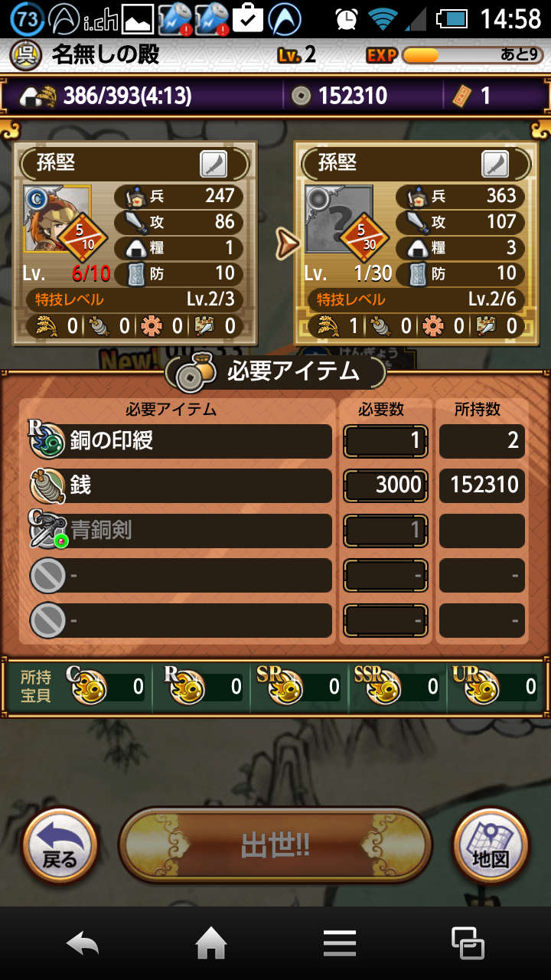The image size is (551, 980).
Task: Tap the coin currency 152310 display
Action: click(341, 96)
